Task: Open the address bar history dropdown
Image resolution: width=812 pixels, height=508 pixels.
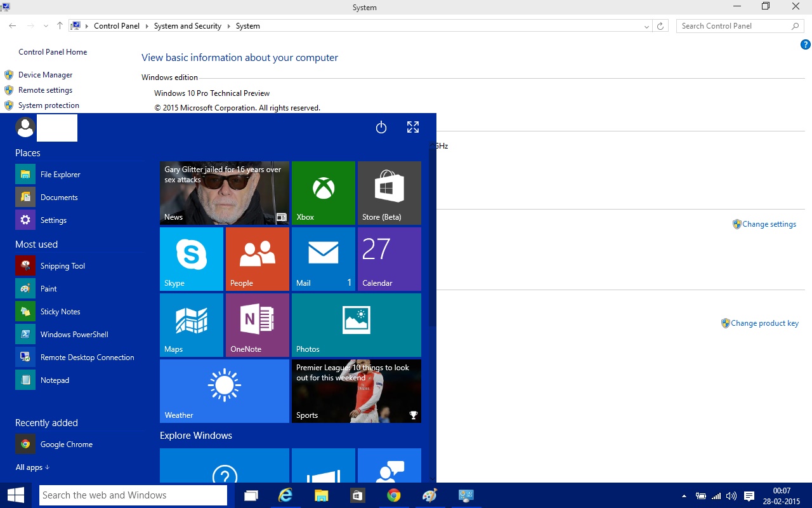Action: click(646, 26)
